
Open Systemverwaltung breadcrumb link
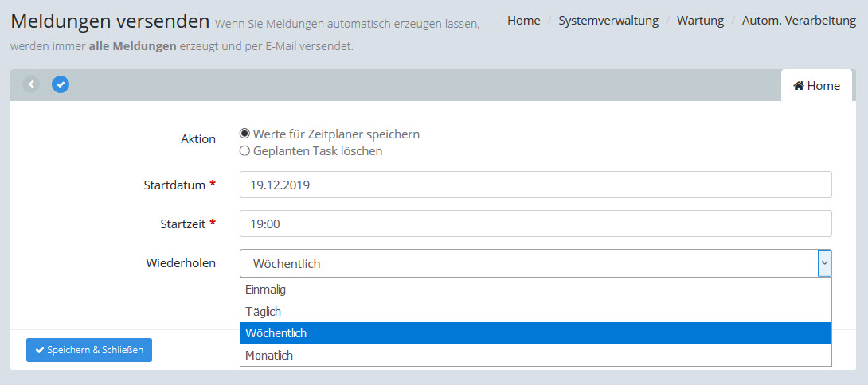608,21
